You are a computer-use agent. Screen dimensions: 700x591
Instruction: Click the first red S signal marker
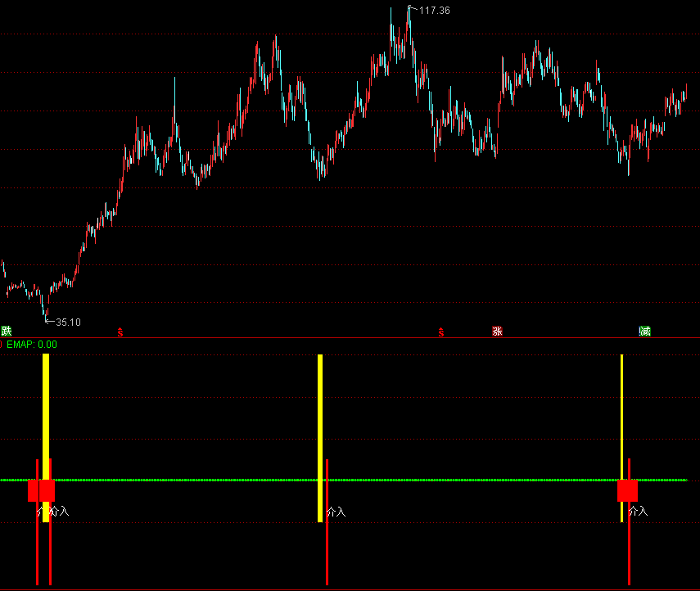(x=120, y=332)
